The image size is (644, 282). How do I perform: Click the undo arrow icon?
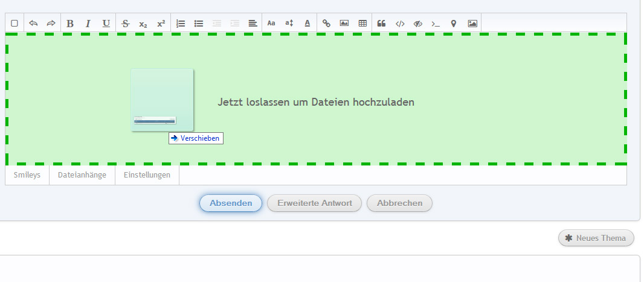33,24
